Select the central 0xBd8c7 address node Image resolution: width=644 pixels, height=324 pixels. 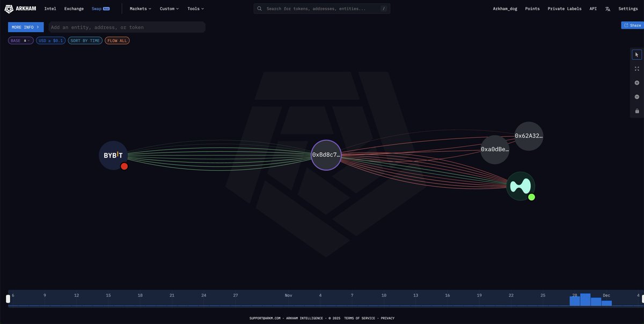(326, 155)
